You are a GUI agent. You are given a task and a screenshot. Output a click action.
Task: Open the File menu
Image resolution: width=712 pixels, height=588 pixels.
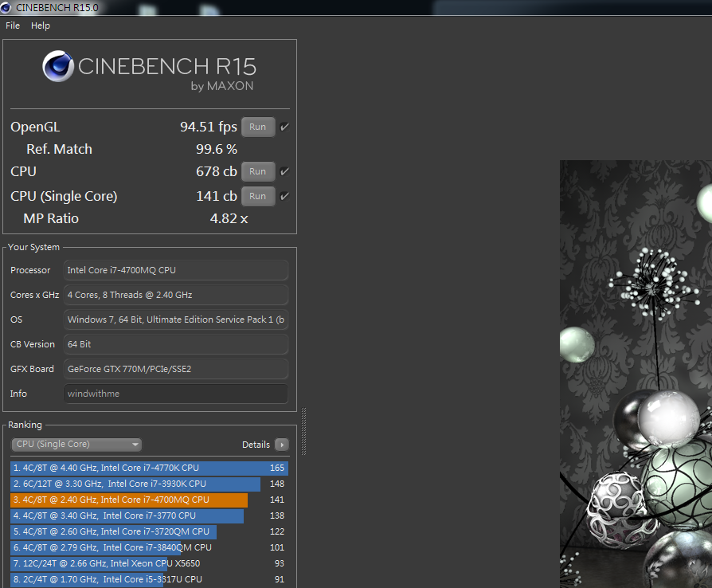(x=13, y=25)
